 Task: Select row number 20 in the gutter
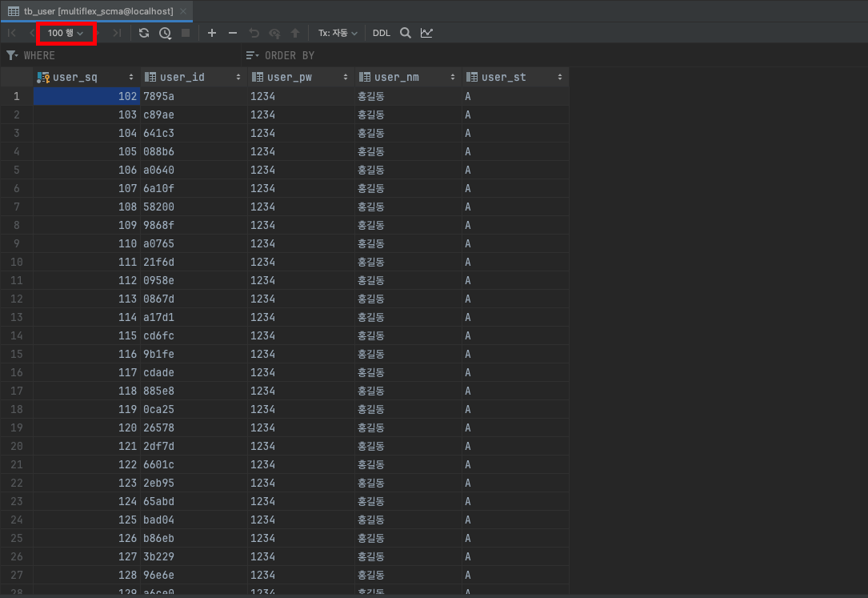(x=17, y=446)
